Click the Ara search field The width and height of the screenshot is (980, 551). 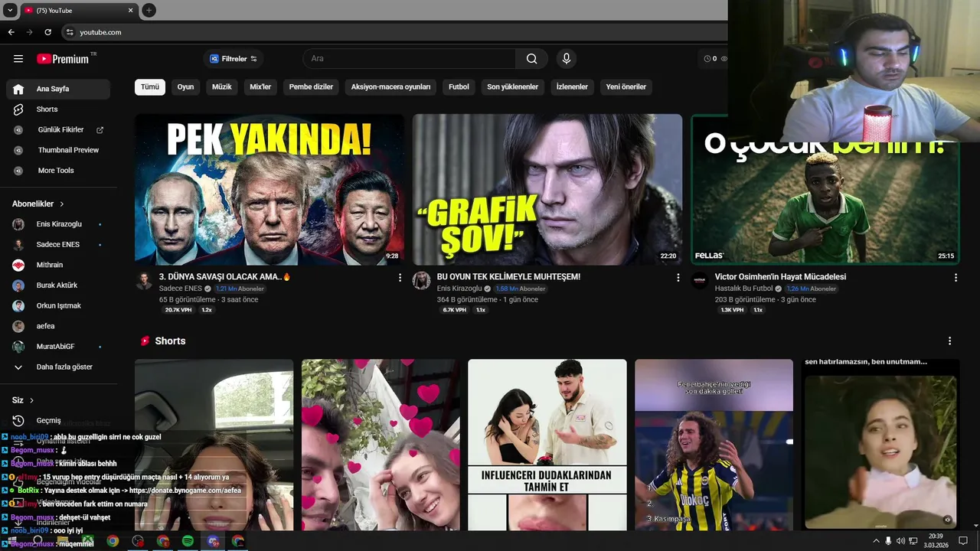tap(410, 59)
